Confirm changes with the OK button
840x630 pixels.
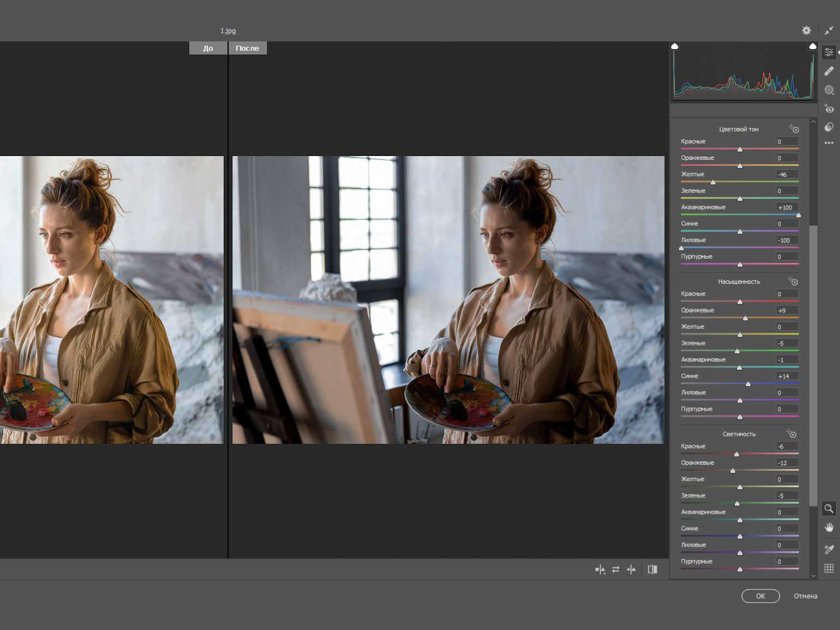(x=760, y=596)
